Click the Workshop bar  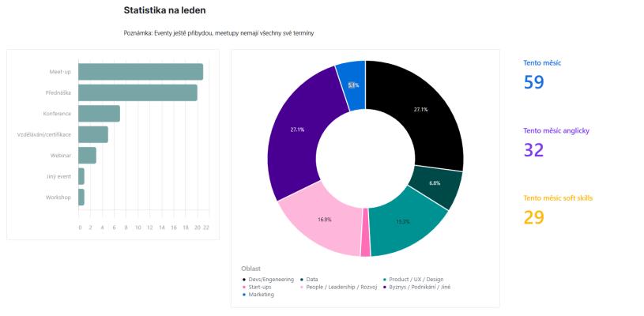[81, 197]
